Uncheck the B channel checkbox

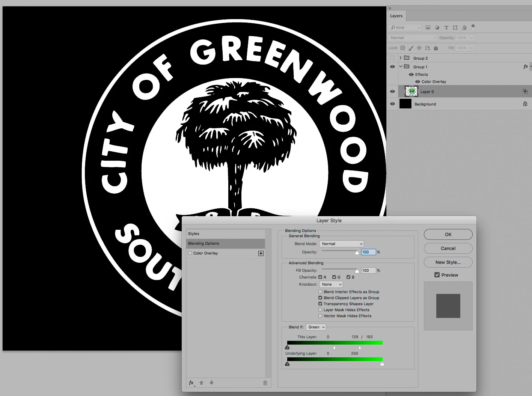tap(348, 277)
